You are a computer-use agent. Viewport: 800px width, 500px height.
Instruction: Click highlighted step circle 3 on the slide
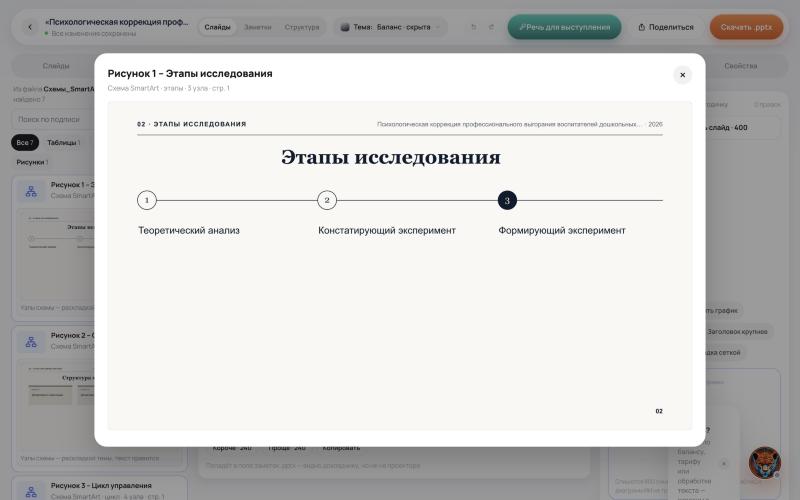coord(507,200)
